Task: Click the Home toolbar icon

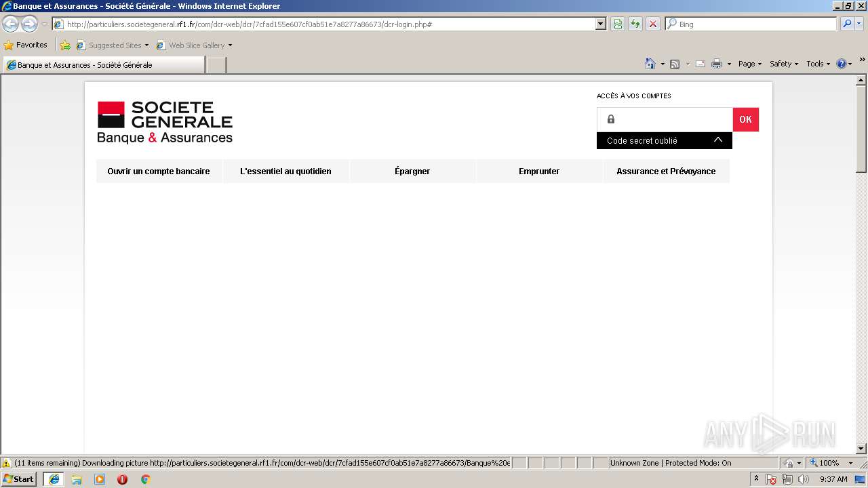Action: (x=650, y=64)
